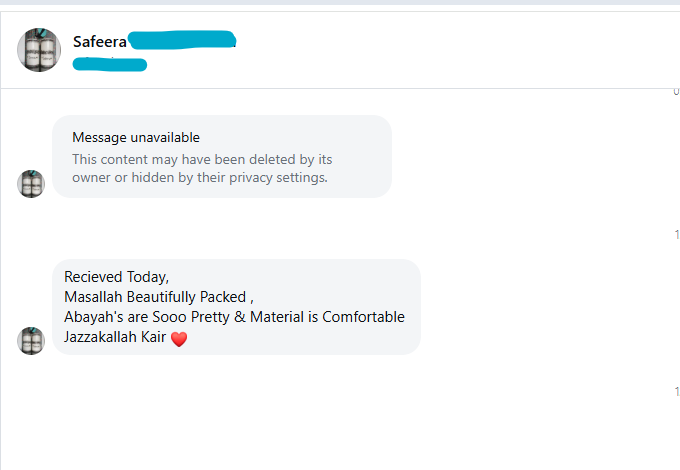
Task: Click the "Masallah Beautifully Packed" line
Action: click(x=160, y=297)
